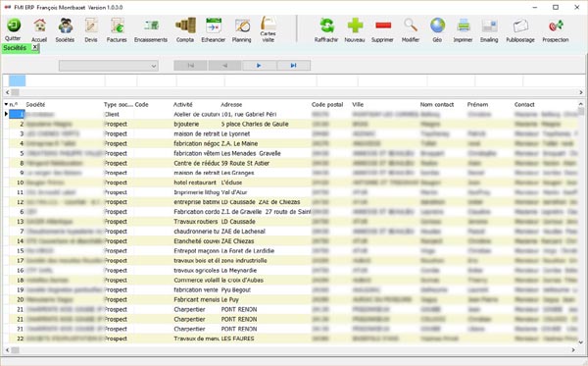Open the Devis module
This screenshot has width=588, height=366.
[x=91, y=26]
